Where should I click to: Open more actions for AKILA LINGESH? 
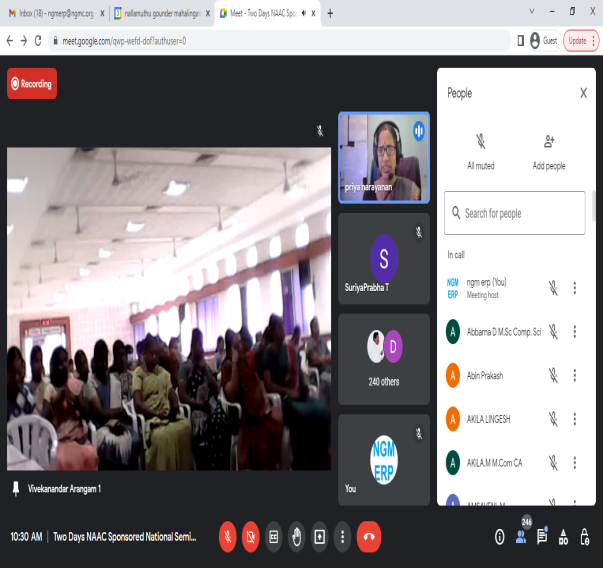pyautogui.click(x=574, y=419)
